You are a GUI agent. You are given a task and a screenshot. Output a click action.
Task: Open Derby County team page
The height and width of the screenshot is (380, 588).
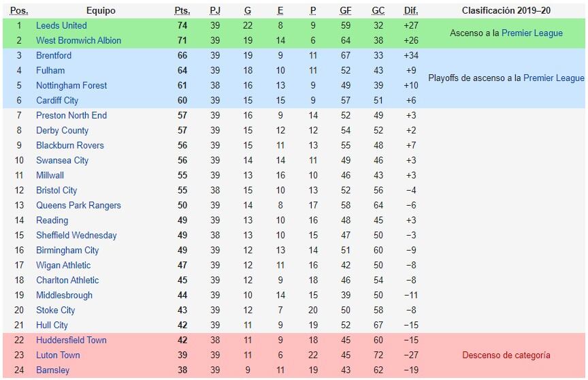(62, 131)
